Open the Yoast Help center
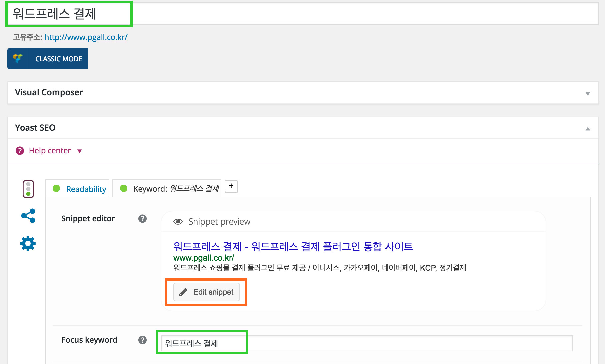The height and width of the screenshot is (364, 605). [x=50, y=151]
